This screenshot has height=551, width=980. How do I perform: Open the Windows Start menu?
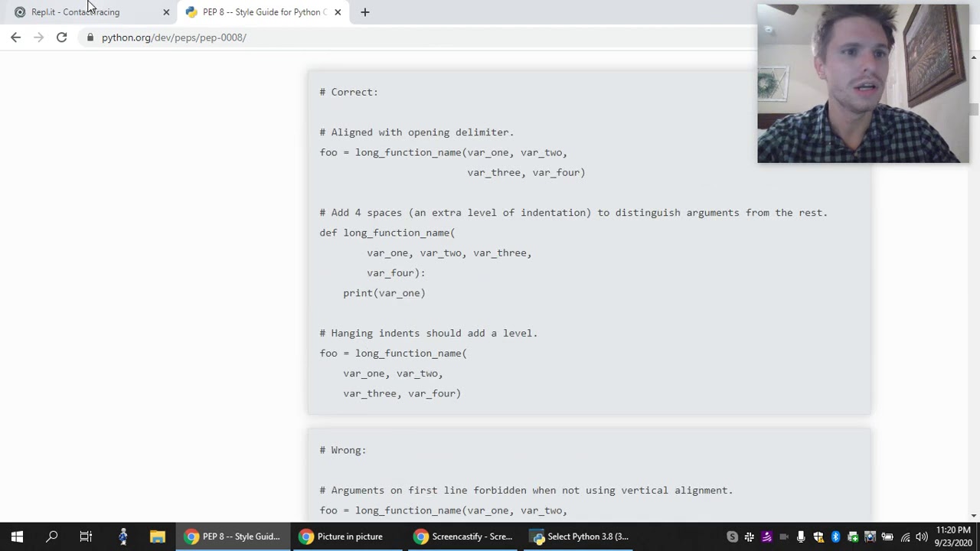[x=17, y=536]
